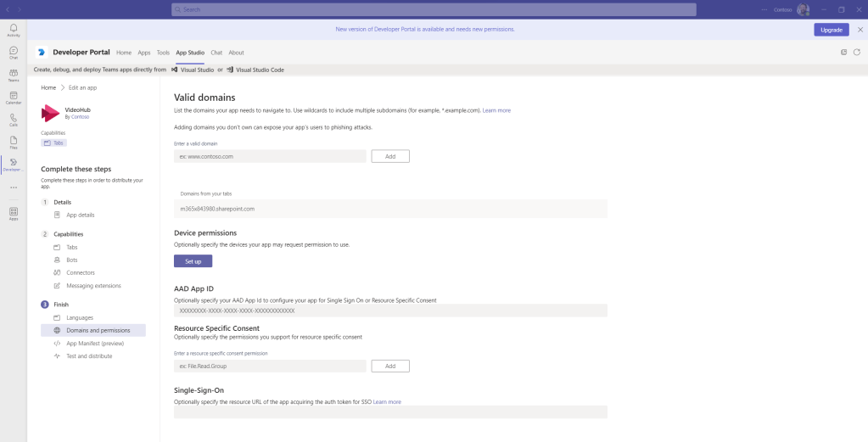Reload the Developer Portal tab
868x442 pixels.
[856, 53]
